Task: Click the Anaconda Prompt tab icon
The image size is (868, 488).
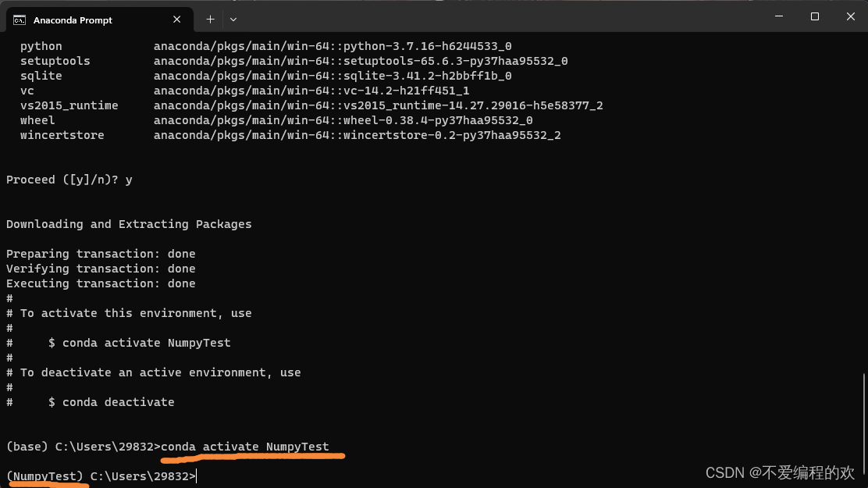Action: pos(20,20)
